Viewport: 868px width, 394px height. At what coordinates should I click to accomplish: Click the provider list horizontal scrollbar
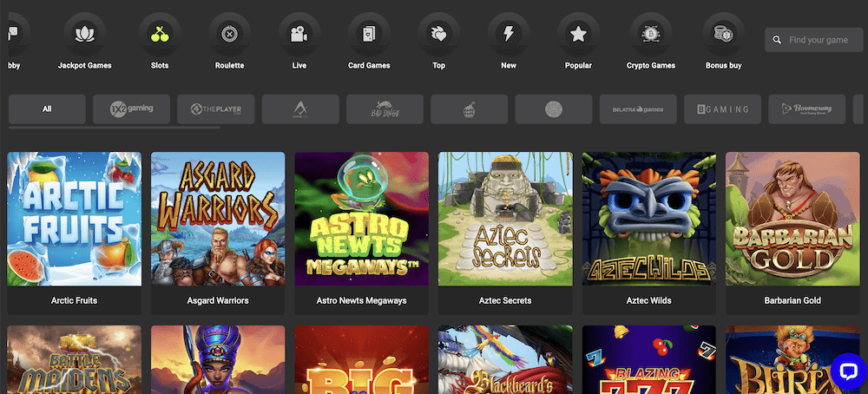tap(115, 128)
